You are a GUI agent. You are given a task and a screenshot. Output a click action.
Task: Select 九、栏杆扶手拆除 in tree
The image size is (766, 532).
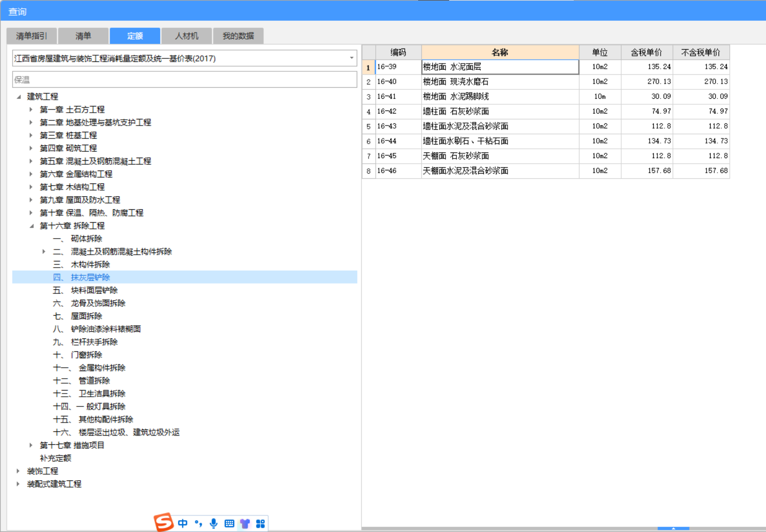tap(85, 342)
